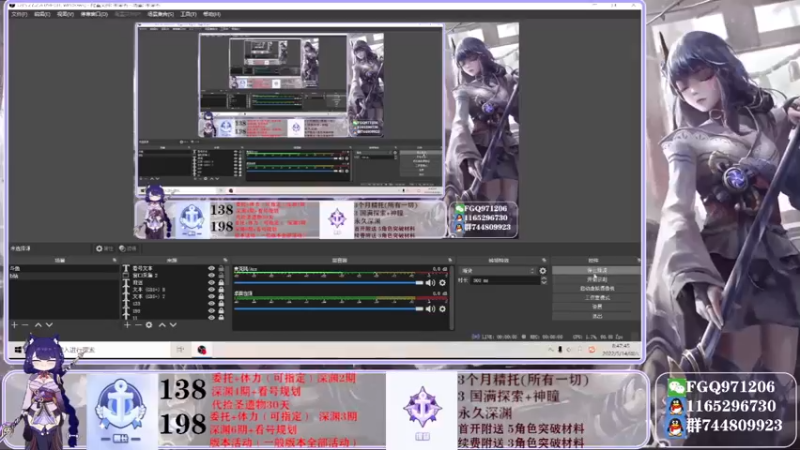Screen dimensions: 800x450
Task: Mute the first mixer track speaker icon
Action: pyautogui.click(x=431, y=283)
